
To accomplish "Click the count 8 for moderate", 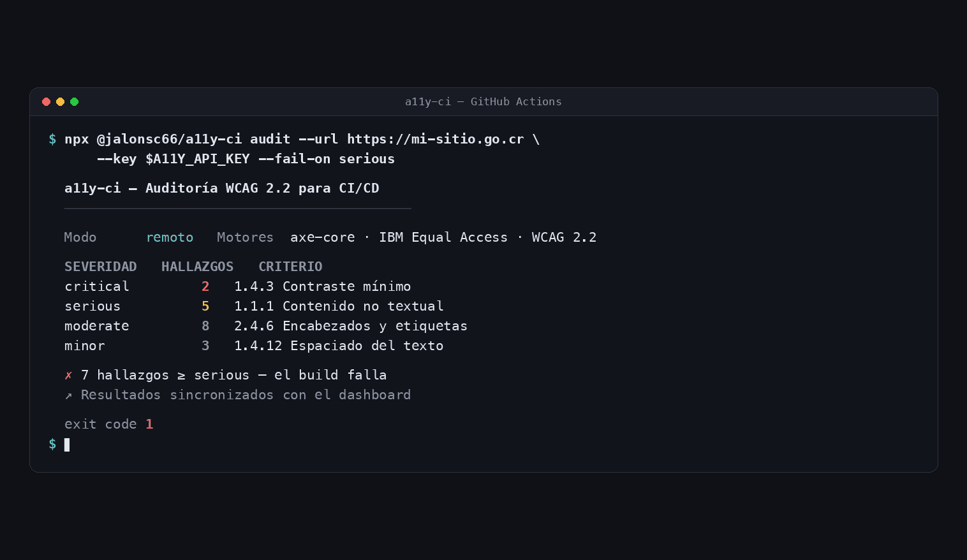I will click(x=205, y=326).
